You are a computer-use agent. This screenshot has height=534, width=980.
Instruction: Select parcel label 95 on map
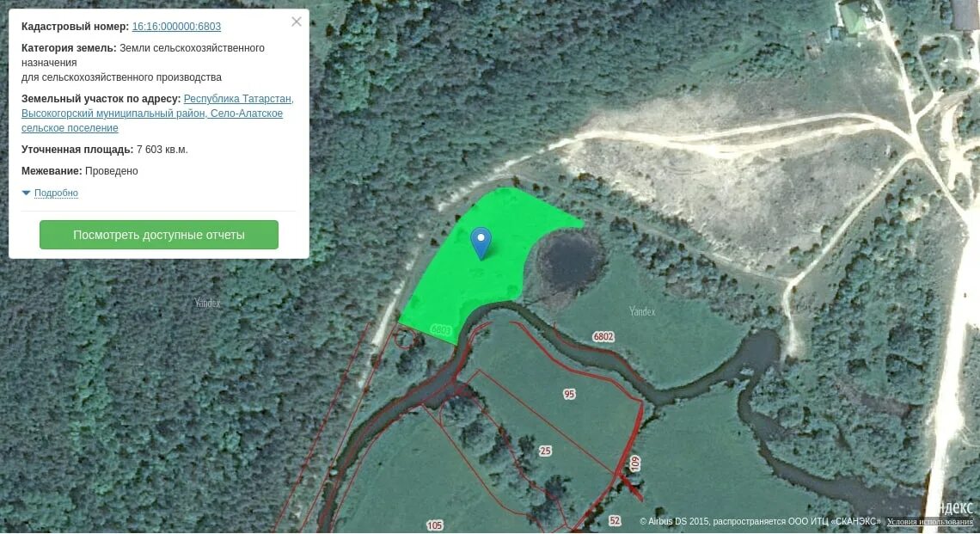pos(569,394)
